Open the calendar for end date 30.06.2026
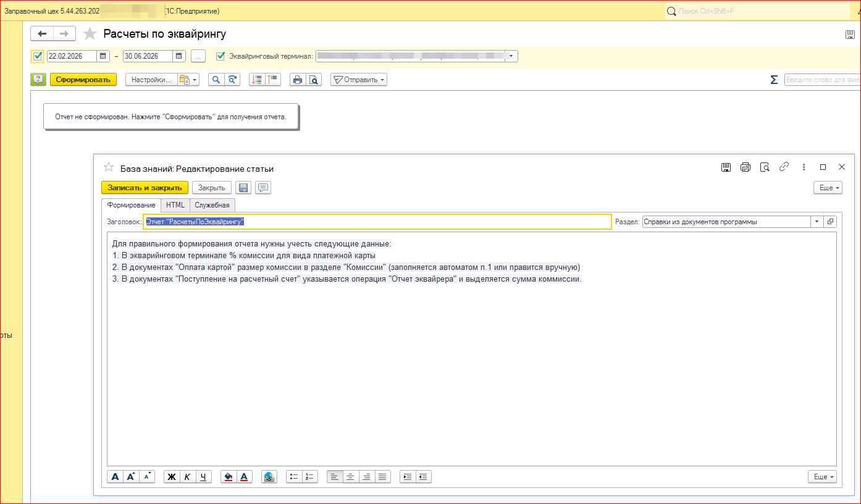Image resolution: width=861 pixels, height=504 pixels. tap(179, 56)
